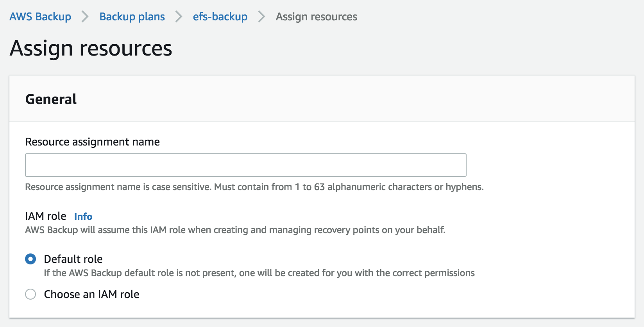
Task: Click the IAM role recovery points description
Action: click(235, 230)
